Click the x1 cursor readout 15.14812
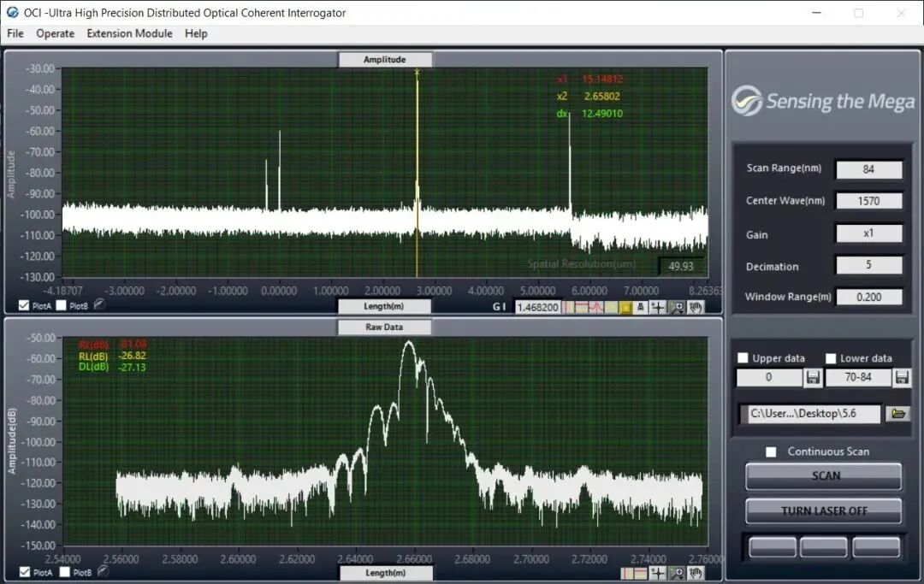Image resolution: width=924 pixels, height=584 pixels. [x=602, y=79]
